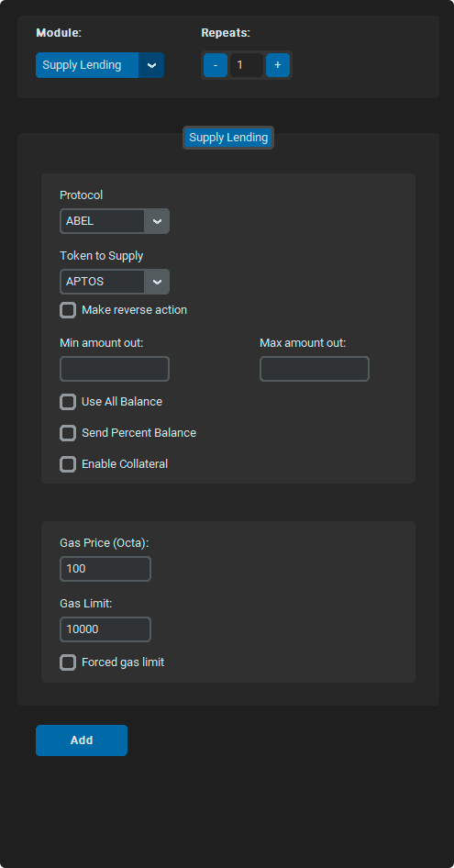Decrease repeats with the minus button
This screenshot has width=454, height=868.
coord(216,65)
